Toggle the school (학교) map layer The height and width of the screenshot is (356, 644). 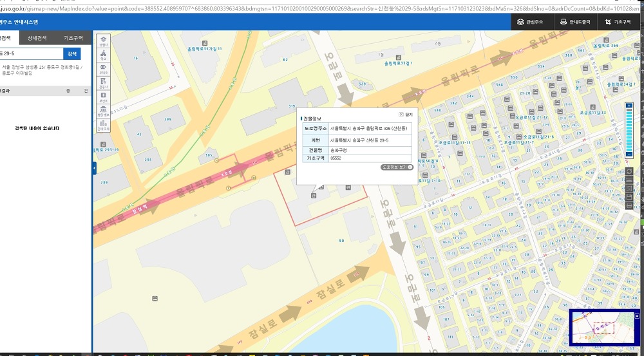103,55
